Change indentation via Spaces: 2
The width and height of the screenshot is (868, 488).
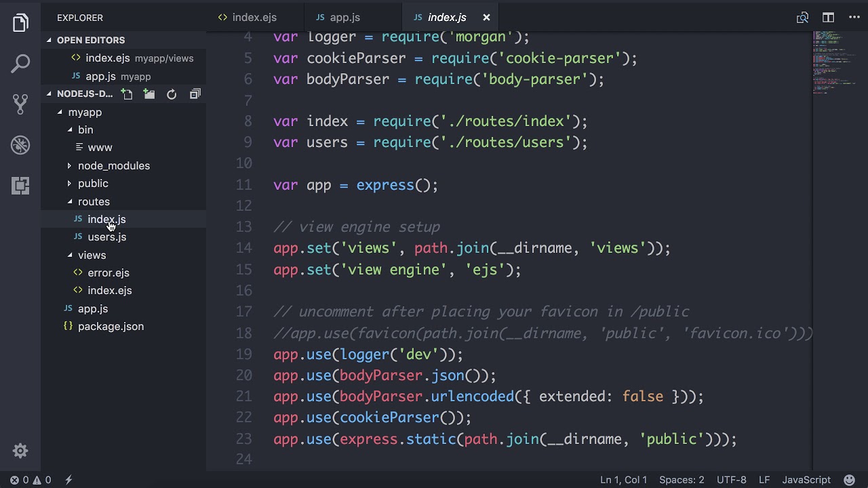click(x=682, y=480)
